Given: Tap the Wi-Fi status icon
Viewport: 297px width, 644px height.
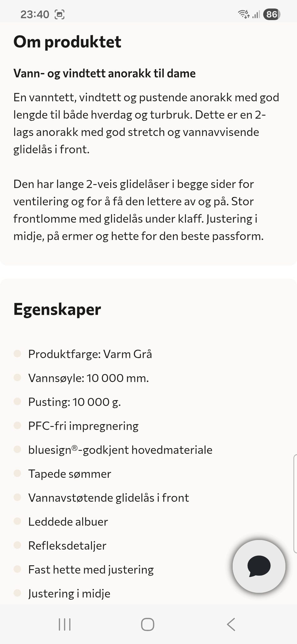Looking at the screenshot, I should click(x=243, y=14).
